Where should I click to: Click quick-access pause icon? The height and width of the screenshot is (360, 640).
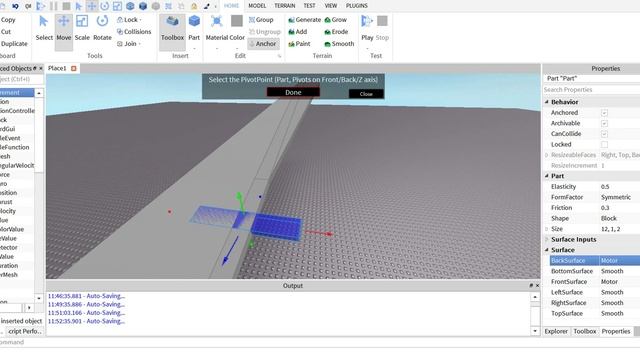[x=53, y=6]
